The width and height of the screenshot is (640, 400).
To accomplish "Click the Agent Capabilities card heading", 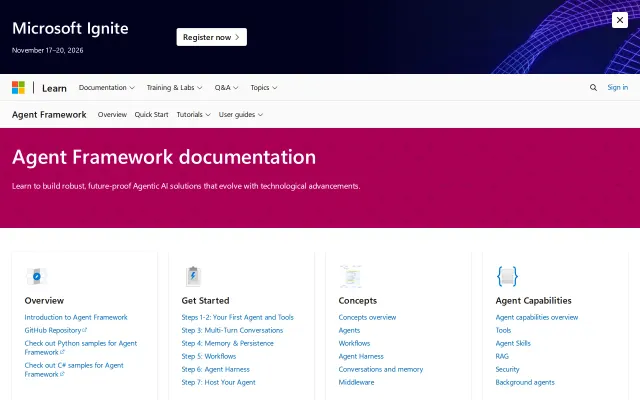I will (x=533, y=301).
